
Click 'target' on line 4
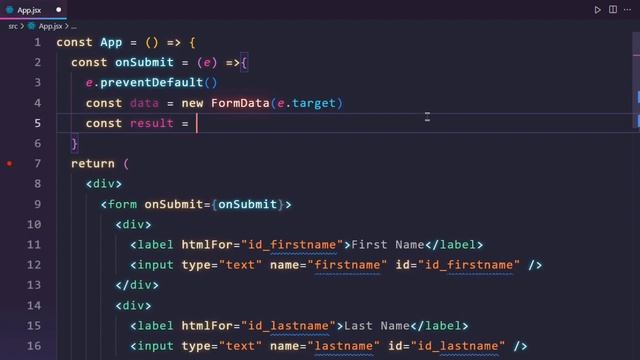coord(313,103)
